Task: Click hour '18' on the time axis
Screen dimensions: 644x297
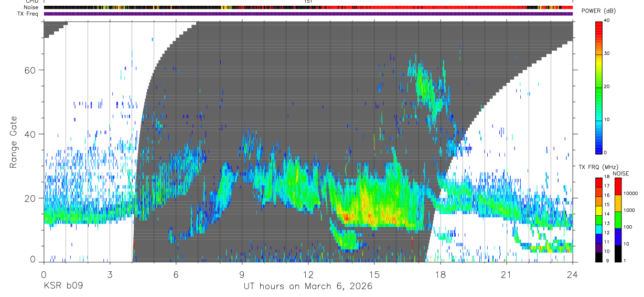Action: [x=441, y=274]
